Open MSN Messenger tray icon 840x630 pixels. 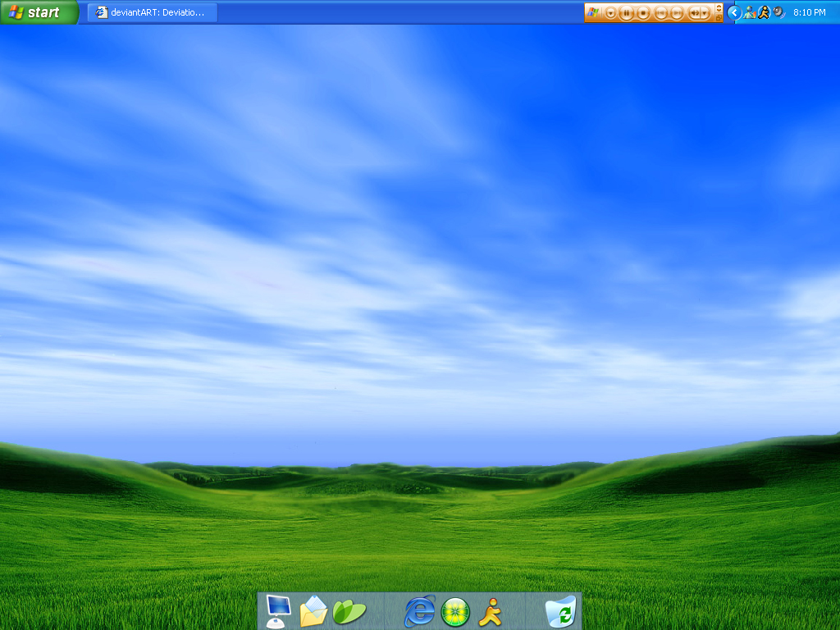(x=750, y=12)
